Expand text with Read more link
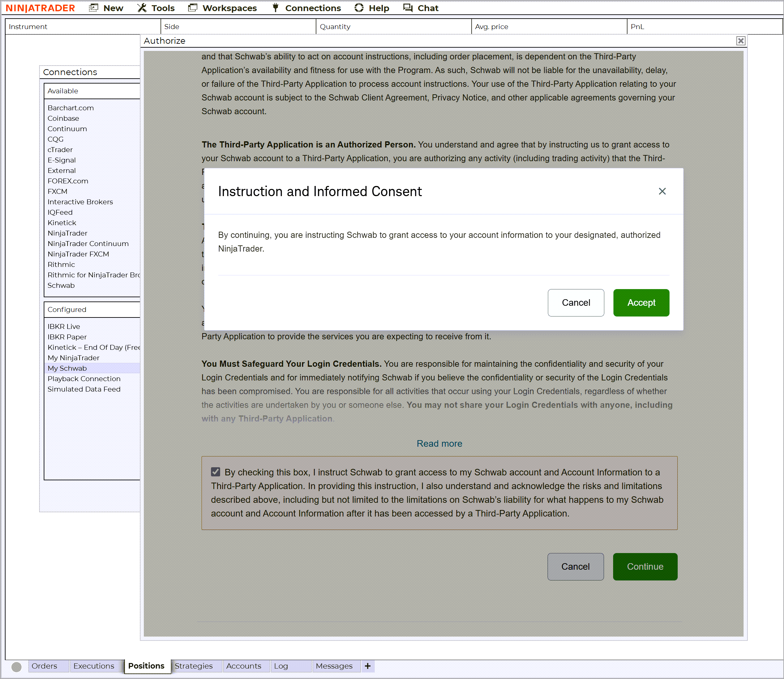 439,443
